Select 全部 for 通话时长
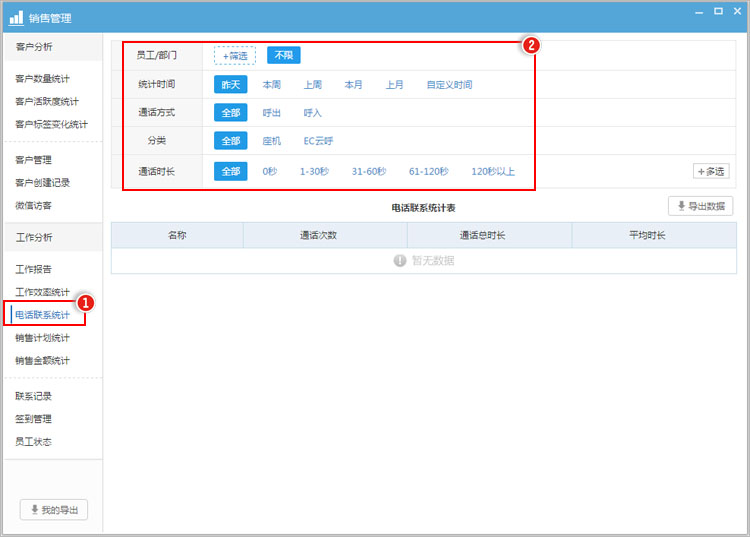Viewport: 750px width, 537px height. click(231, 171)
